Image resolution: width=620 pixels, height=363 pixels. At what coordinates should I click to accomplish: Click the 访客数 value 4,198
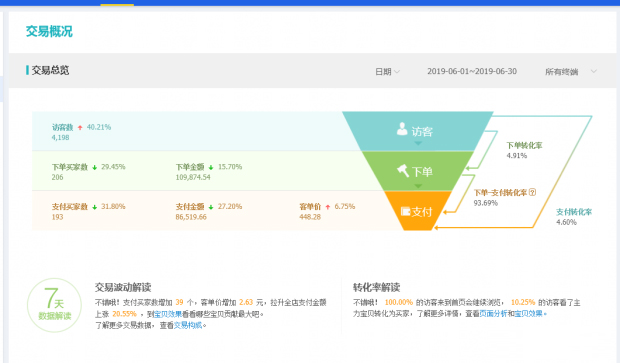pyautogui.click(x=60, y=138)
